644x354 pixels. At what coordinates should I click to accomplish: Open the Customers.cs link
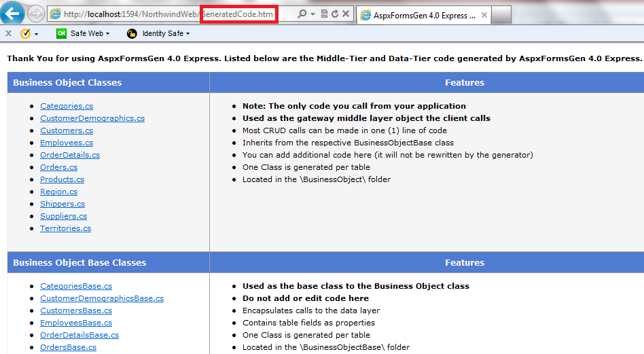click(x=67, y=130)
